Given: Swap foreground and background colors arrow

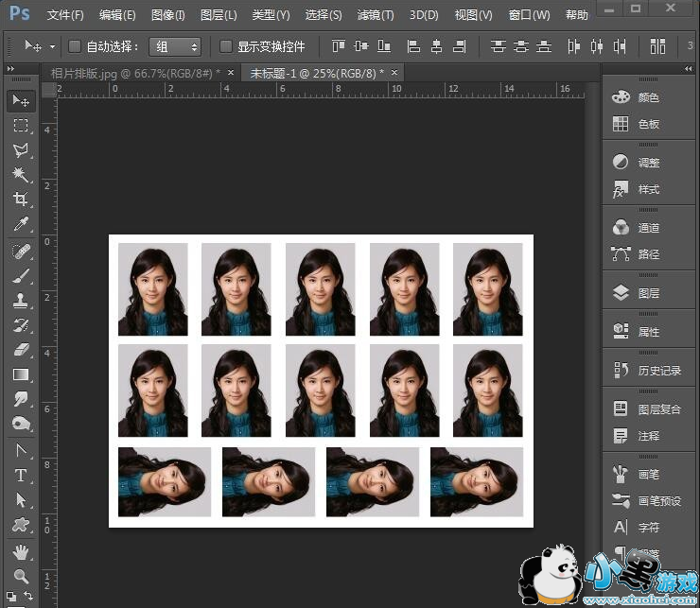Looking at the screenshot, I should pos(29,595).
